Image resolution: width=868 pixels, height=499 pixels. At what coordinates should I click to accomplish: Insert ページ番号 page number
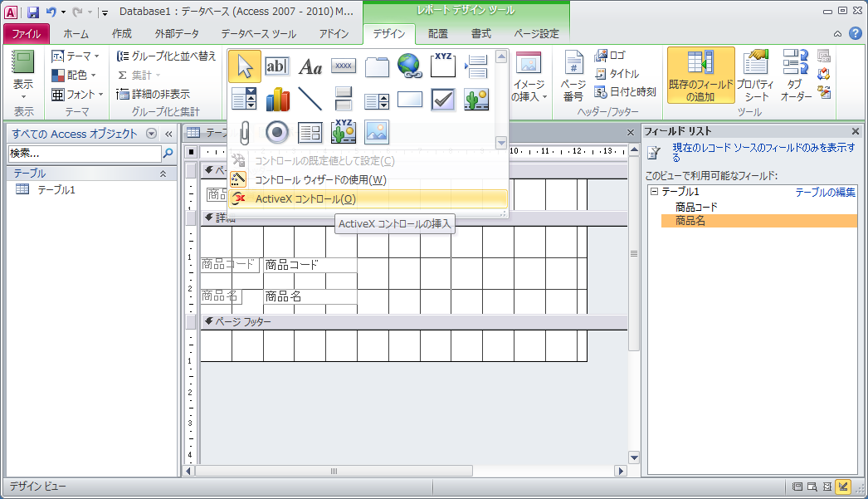coord(573,76)
